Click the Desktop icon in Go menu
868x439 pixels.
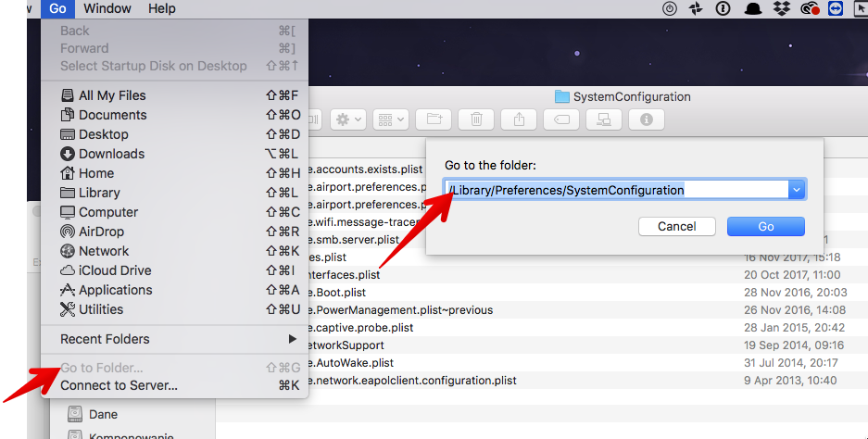(67, 134)
